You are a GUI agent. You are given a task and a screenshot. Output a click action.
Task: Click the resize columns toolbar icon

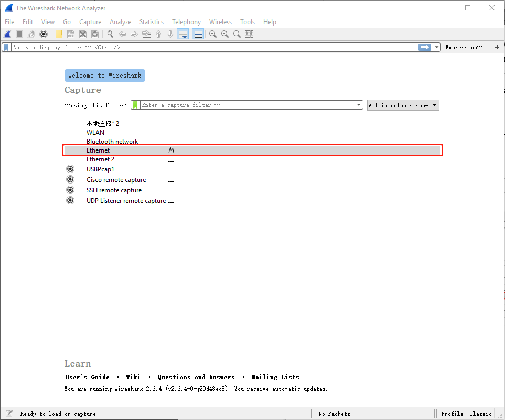coord(249,34)
